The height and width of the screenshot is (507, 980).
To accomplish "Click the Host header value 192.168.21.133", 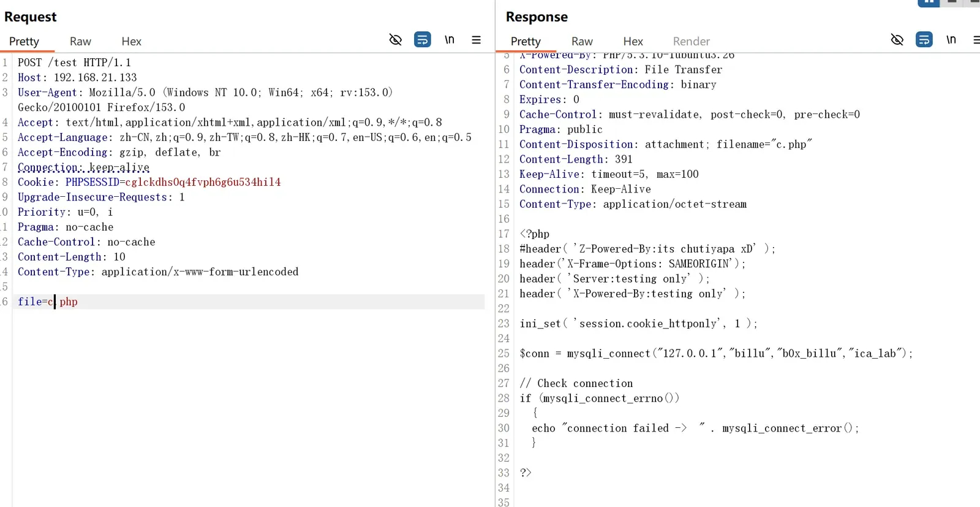I will pos(96,77).
